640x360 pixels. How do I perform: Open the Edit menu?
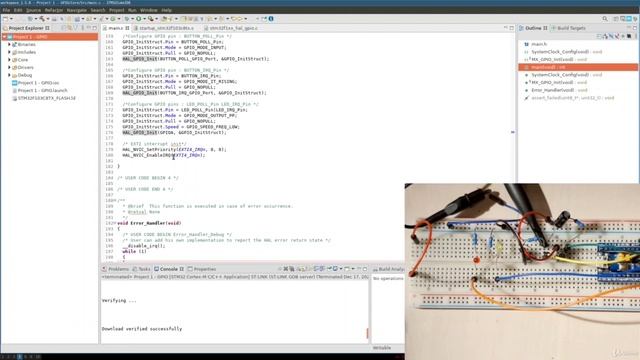pos(18,10)
